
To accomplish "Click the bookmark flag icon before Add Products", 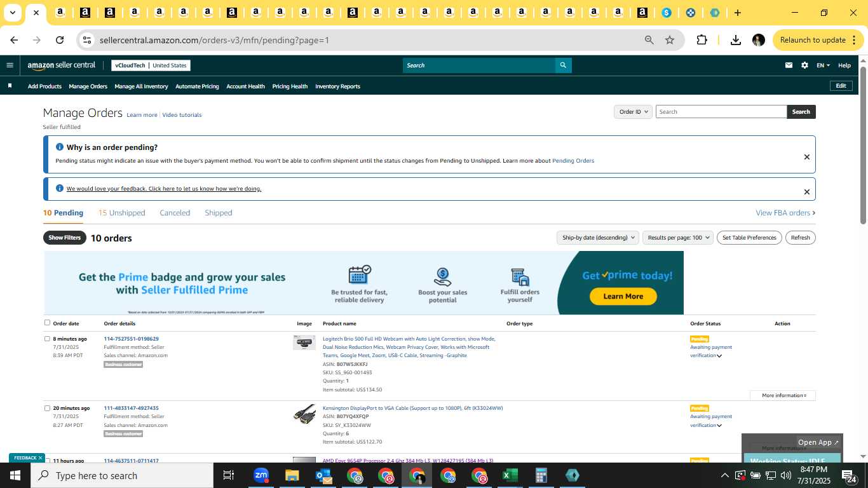I will click(10, 86).
